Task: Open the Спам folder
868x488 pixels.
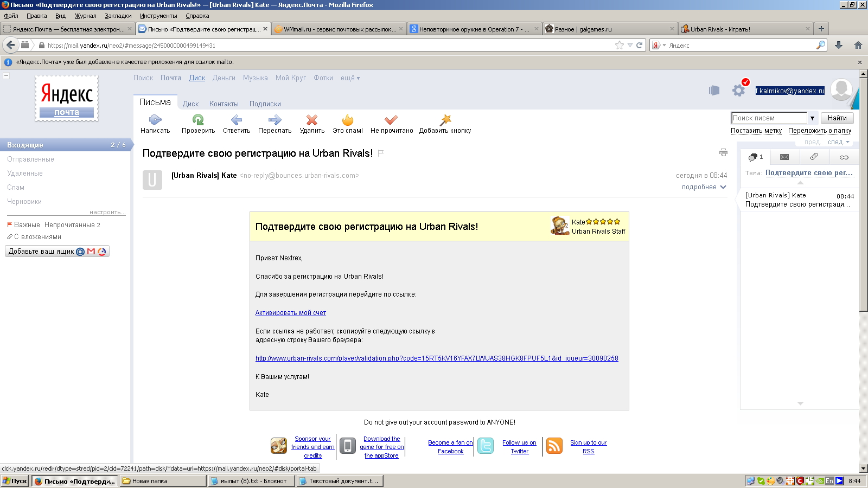Action: [16, 188]
